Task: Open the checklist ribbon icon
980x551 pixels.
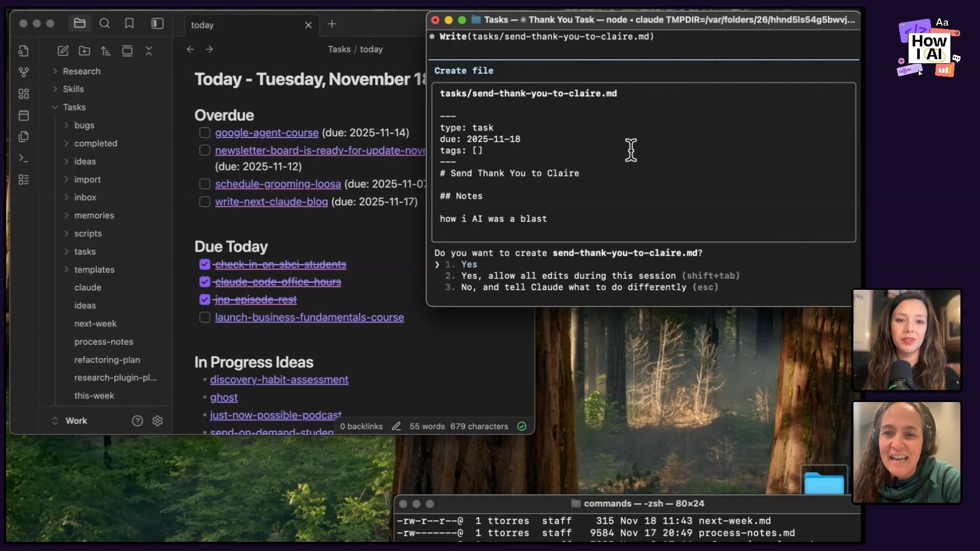Action: click(23, 180)
